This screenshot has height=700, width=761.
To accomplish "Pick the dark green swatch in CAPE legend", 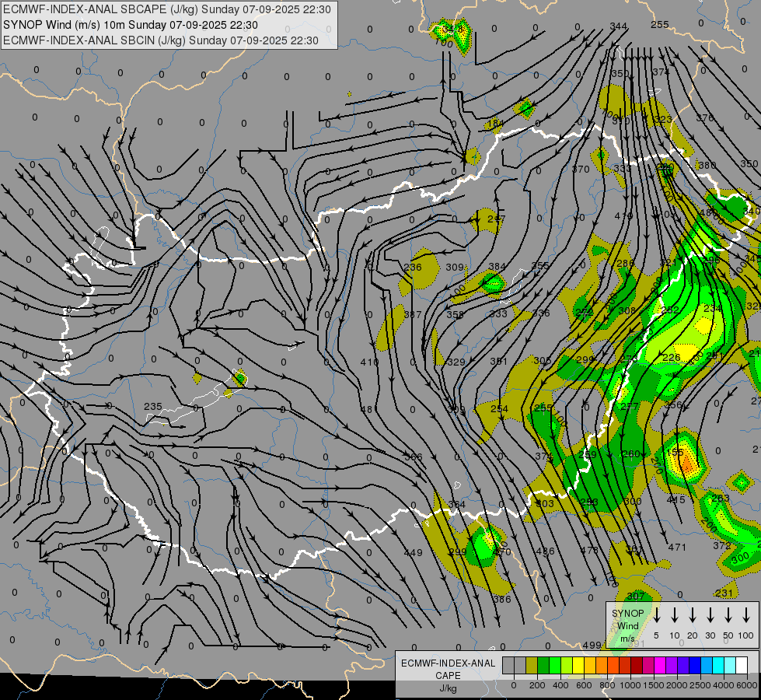I will (x=543, y=666).
